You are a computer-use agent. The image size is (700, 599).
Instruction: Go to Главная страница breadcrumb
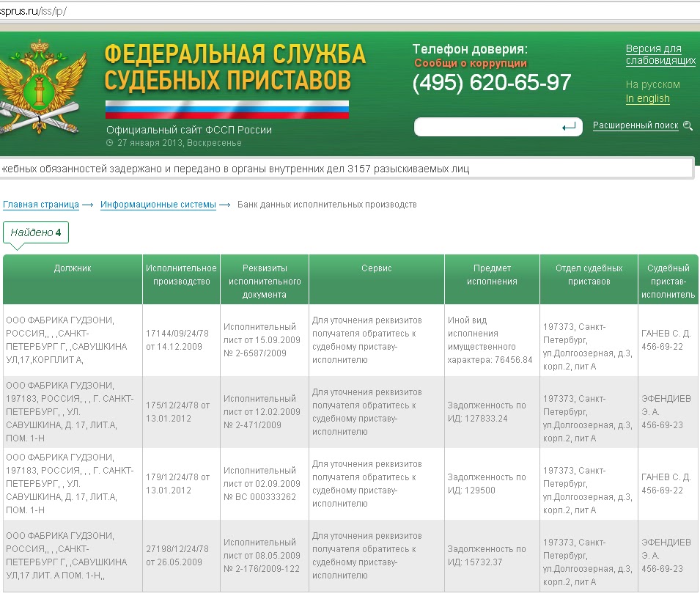pos(41,205)
